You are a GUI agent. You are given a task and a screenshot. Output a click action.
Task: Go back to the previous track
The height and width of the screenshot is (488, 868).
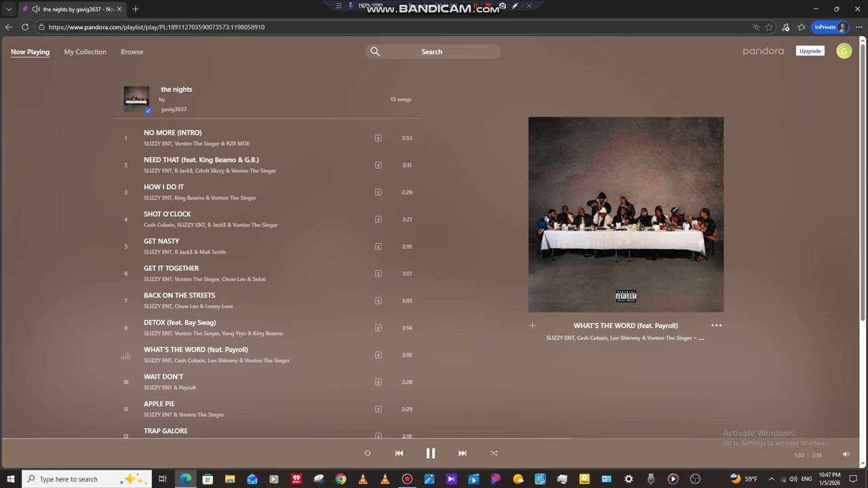click(x=399, y=453)
